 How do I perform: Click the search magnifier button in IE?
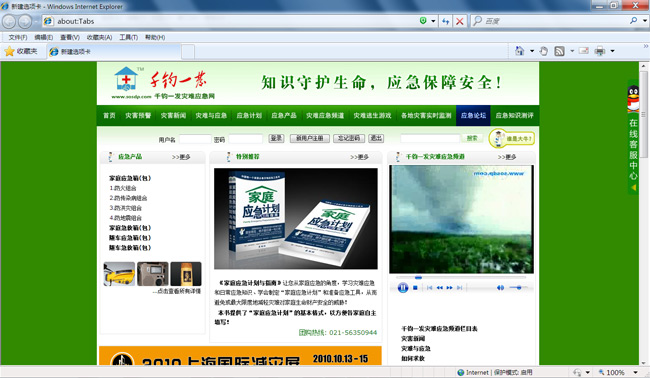(x=633, y=20)
